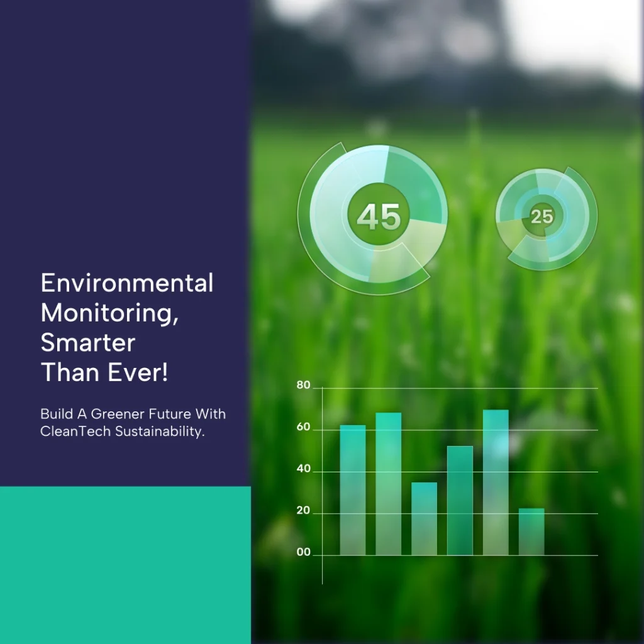Select the shortest third bar near 35
The image size is (644, 644).
point(424,519)
